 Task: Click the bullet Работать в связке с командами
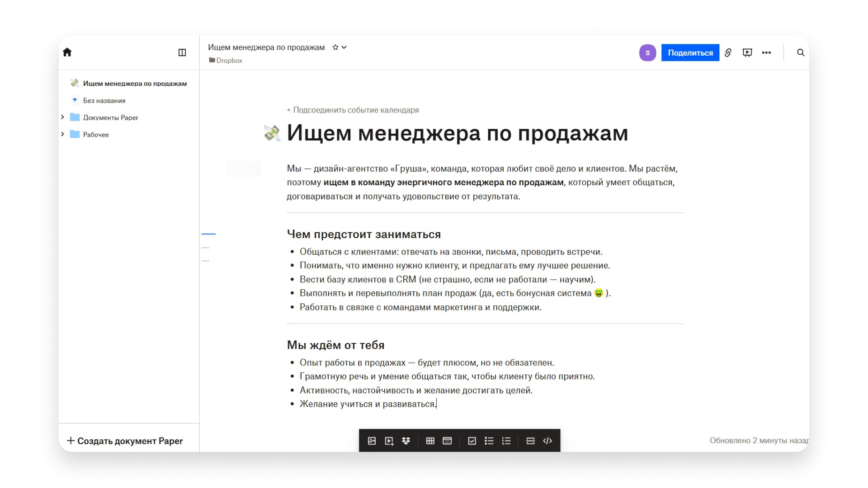point(420,307)
